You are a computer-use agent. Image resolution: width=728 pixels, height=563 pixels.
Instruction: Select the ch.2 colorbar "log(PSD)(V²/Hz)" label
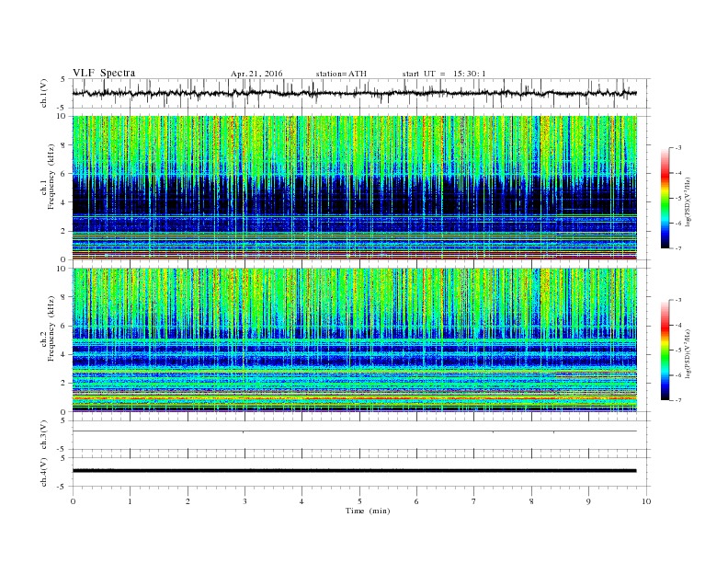(688, 353)
